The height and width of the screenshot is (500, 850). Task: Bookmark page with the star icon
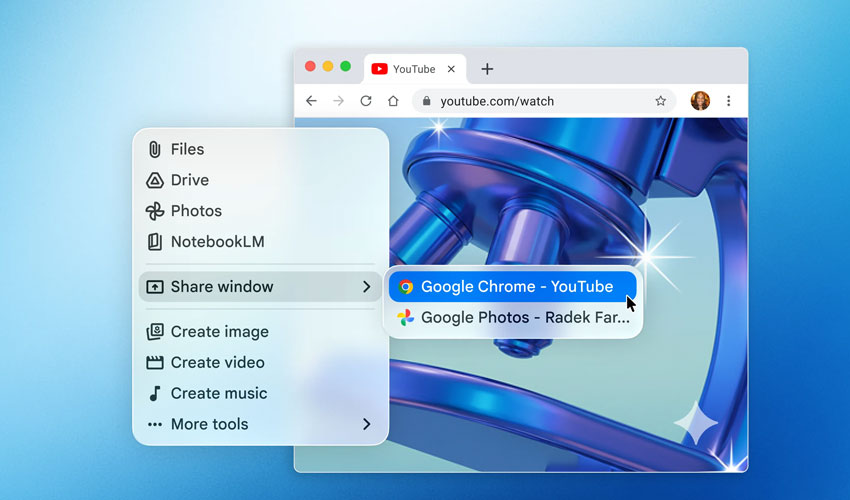click(x=660, y=101)
